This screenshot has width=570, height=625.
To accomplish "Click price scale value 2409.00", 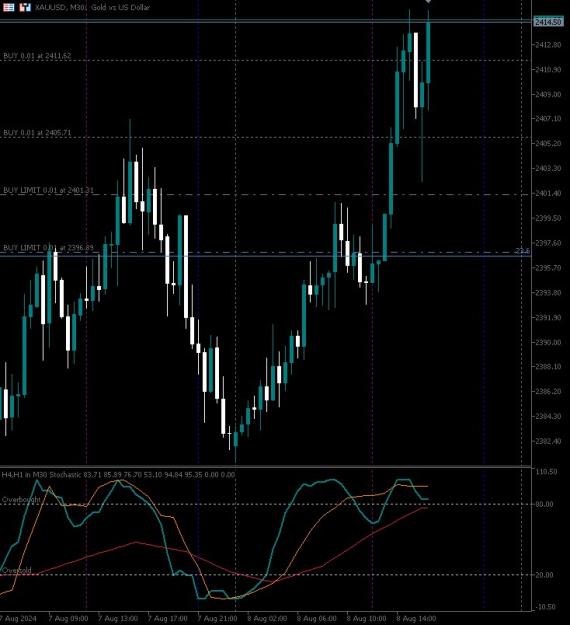I will pyautogui.click(x=548, y=94).
